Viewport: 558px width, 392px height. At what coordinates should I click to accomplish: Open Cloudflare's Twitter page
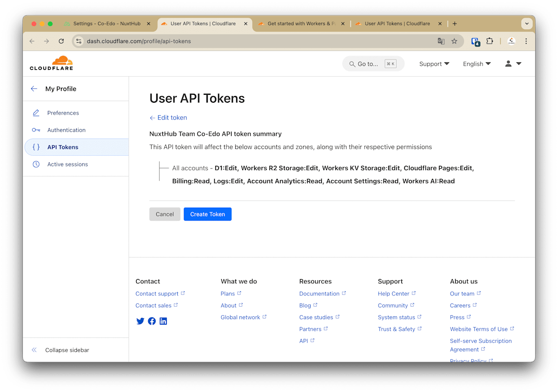140,321
